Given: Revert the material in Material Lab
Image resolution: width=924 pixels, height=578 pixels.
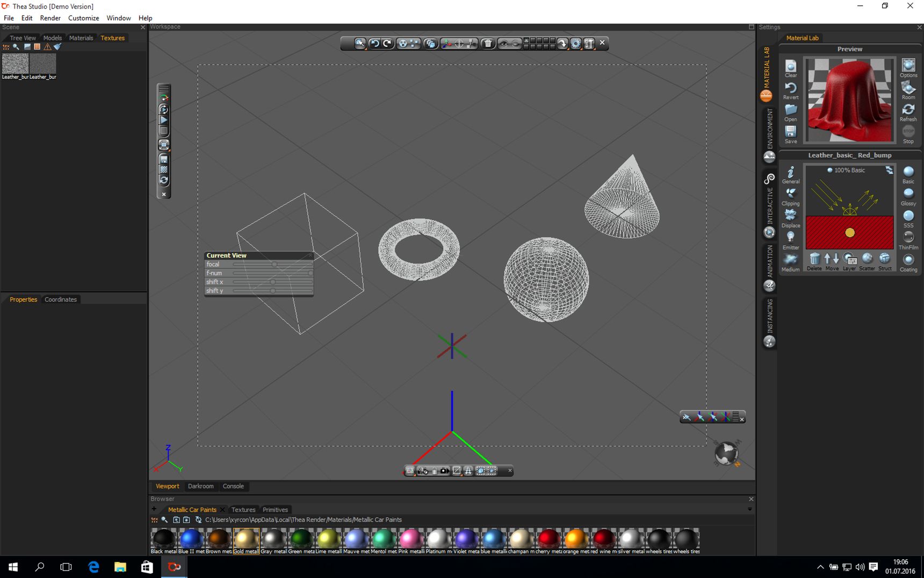Looking at the screenshot, I should [x=791, y=90].
